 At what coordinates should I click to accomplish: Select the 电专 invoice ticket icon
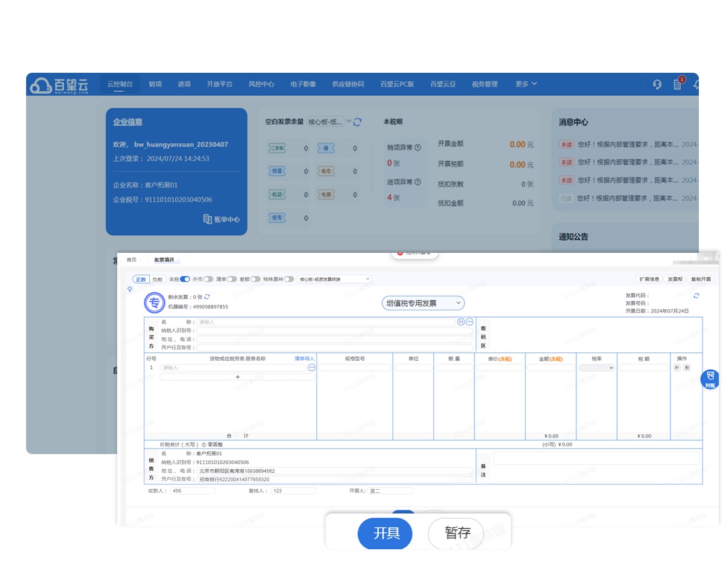coord(326,172)
